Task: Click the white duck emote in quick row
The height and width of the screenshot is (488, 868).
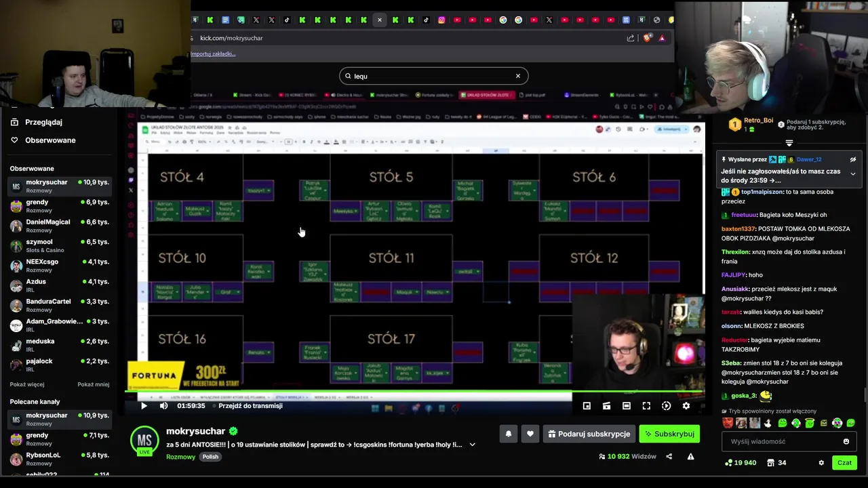Action: point(768,423)
